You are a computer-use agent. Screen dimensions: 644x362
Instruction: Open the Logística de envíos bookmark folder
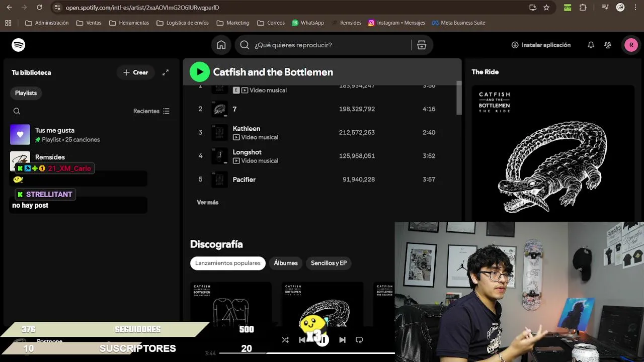click(x=183, y=23)
